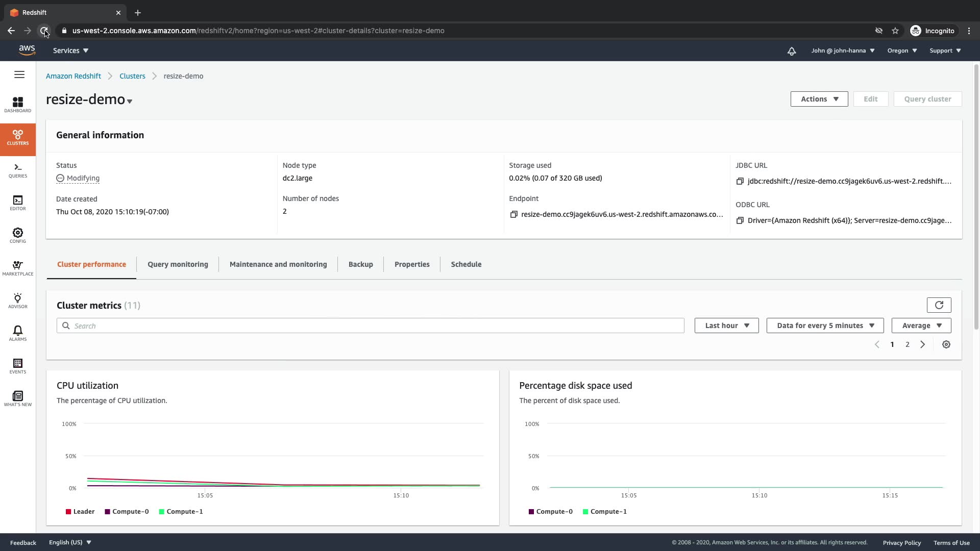The image size is (980, 551).
Task: Open the Editor sidebar icon
Action: coord(18,203)
